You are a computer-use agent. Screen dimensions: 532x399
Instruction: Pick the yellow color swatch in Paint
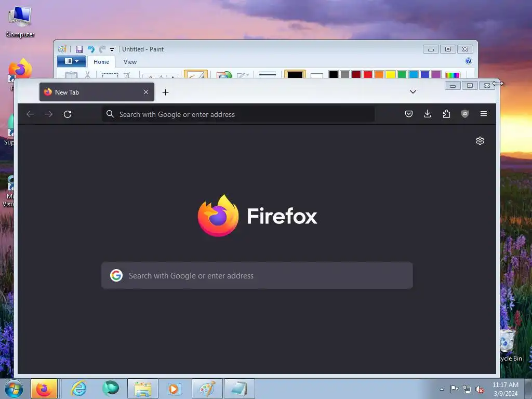(391, 74)
